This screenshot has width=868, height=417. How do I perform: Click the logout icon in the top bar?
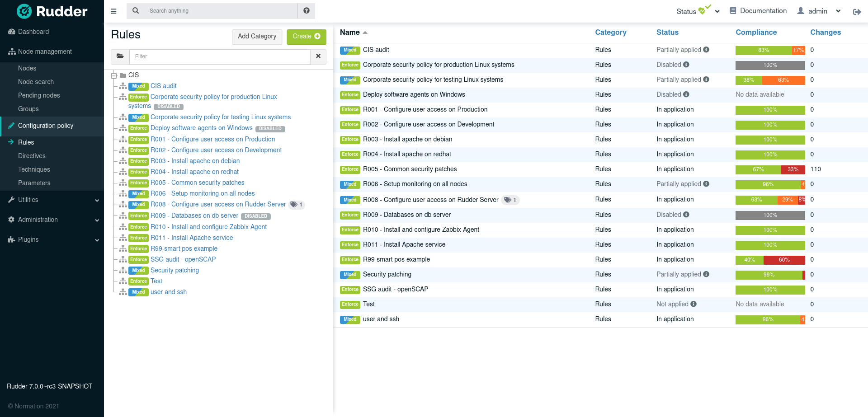tap(857, 12)
